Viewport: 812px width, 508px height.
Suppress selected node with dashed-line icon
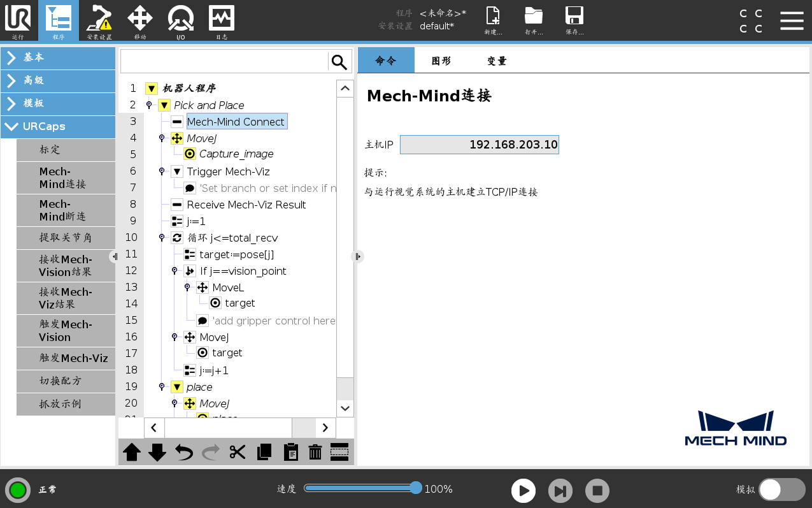click(x=339, y=452)
